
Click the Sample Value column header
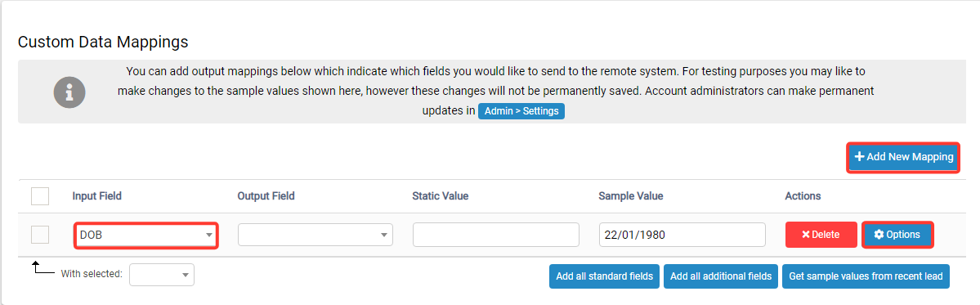[x=631, y=196]
